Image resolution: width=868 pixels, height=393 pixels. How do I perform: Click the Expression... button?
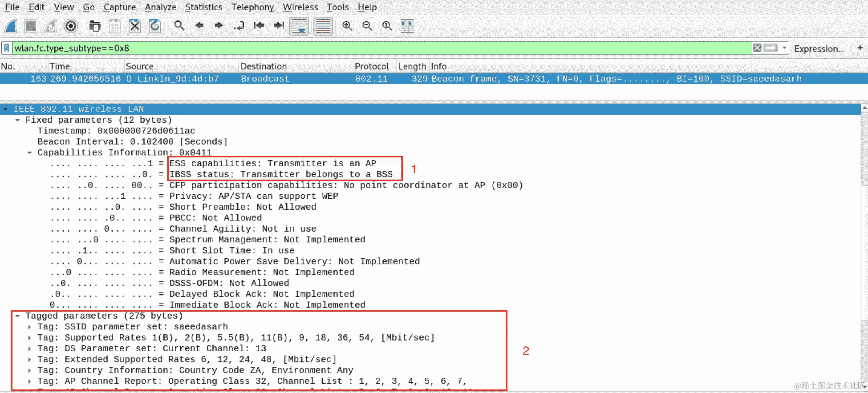tap(819, 49)
